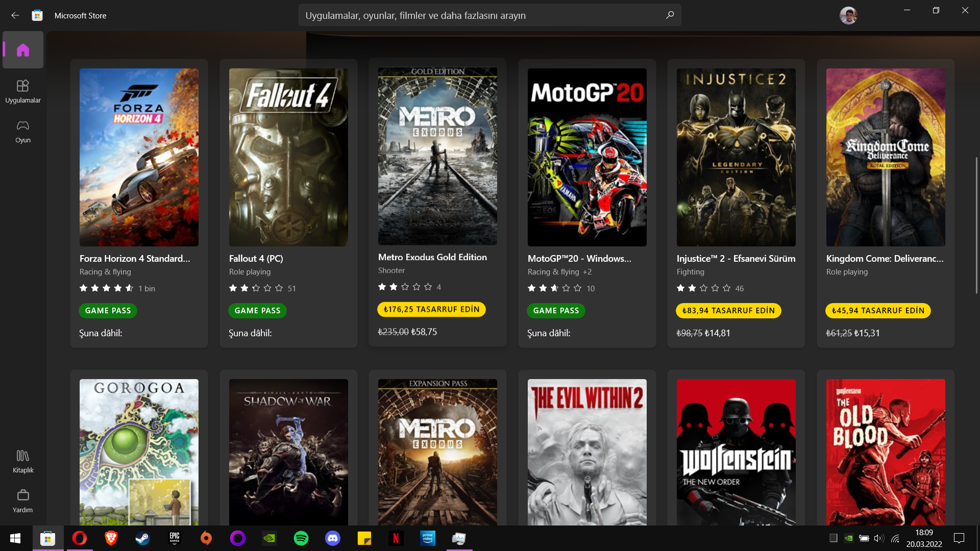Click the GAME PASS badge under MotoGP 20
980x551 pixels.
[x=556, y=311]
